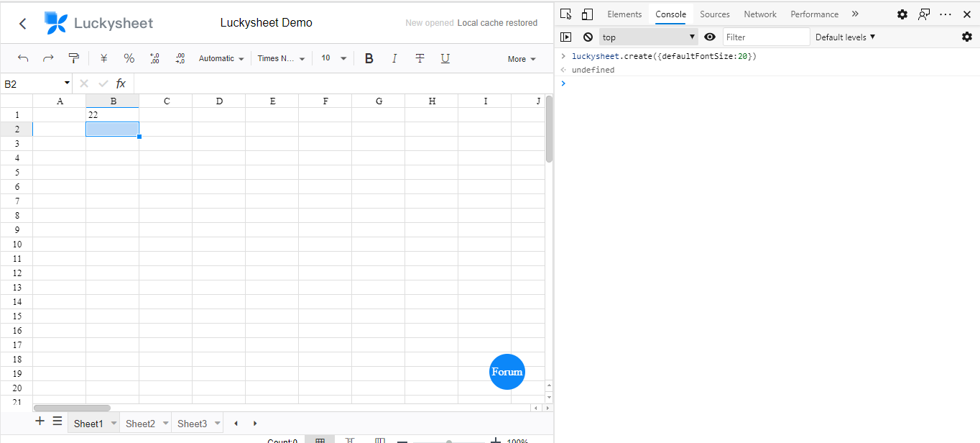The image size is (980, 443).
Task: Click the clear console icon
Action: [588, 37]
